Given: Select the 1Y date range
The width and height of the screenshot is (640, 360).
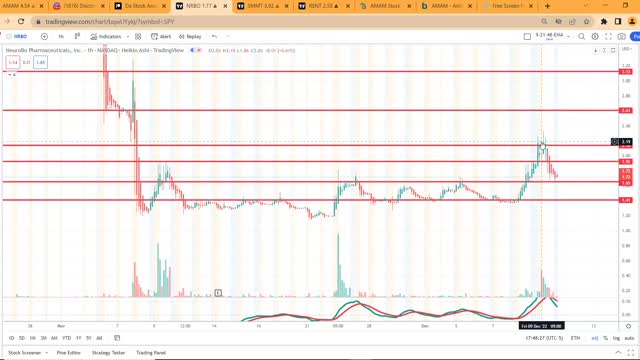Looking at the screenshot, I should (78, 338).
